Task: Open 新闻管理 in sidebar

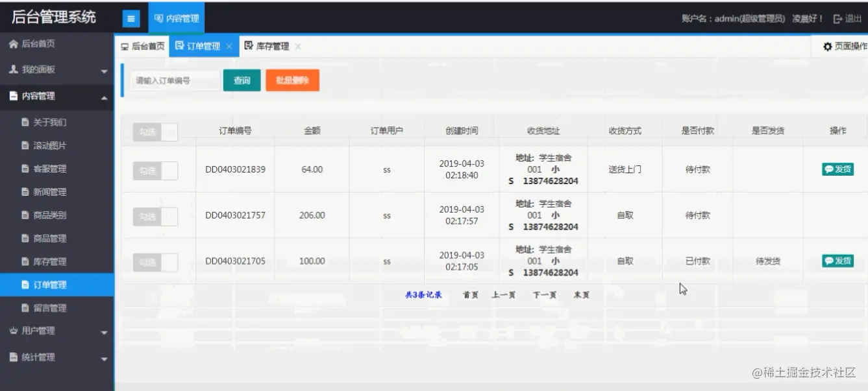Action: pos(57,192)
